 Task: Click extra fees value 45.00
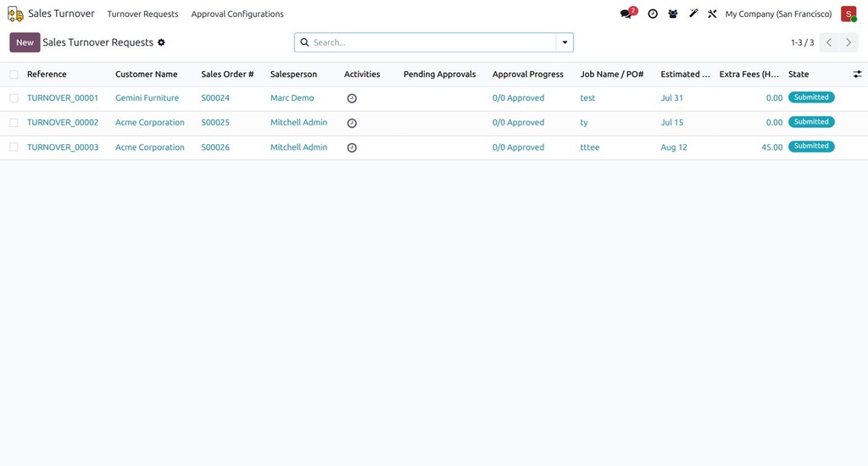coord(771,147)
